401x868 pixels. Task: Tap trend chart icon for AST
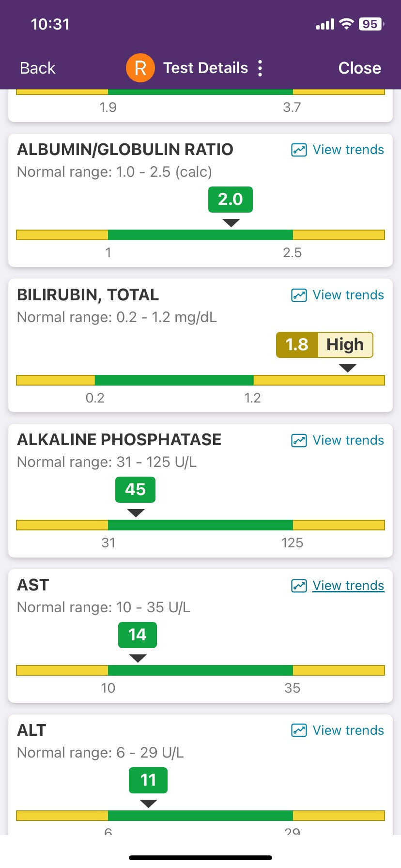click(x=299, y=586)
